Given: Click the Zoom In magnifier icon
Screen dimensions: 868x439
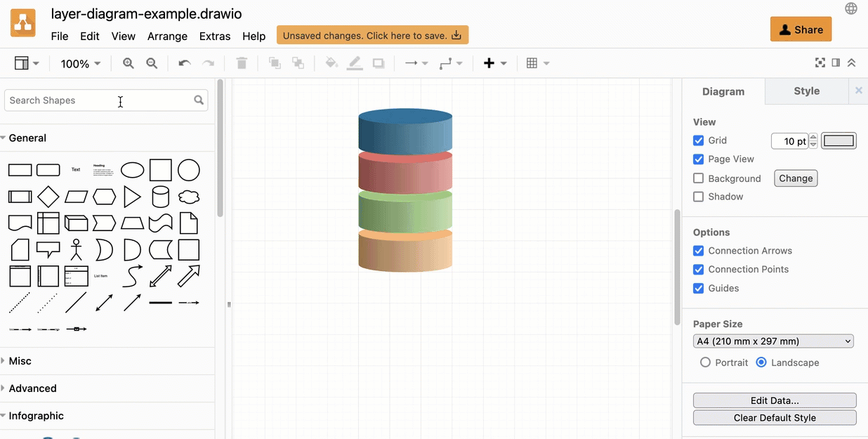Looking at the screenshot, I should point(129,63).
